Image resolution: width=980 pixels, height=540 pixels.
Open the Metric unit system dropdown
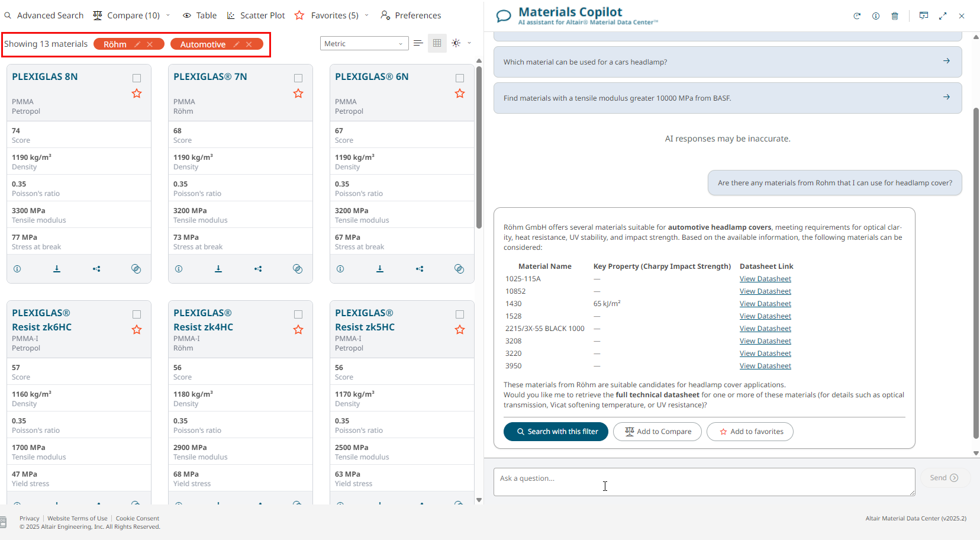[364, 44]
